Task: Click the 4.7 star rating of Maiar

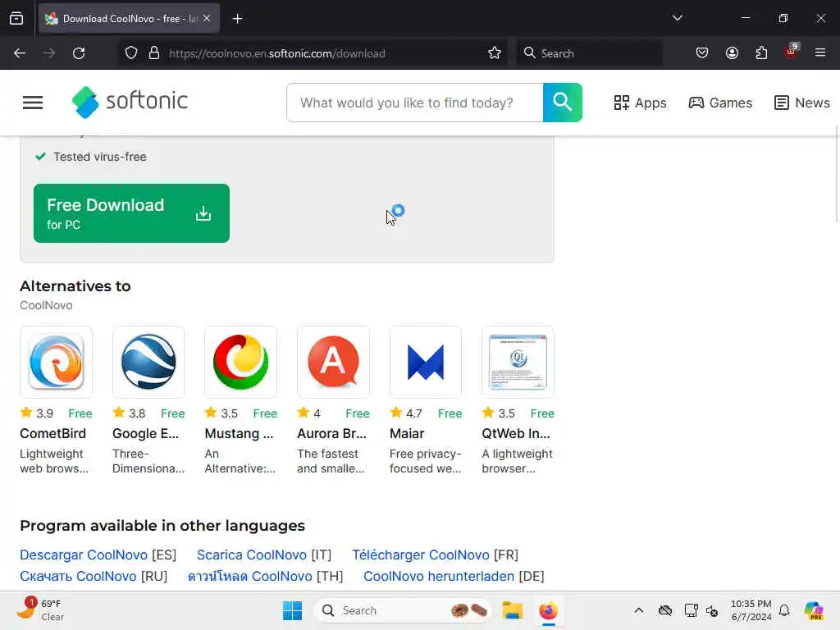Action: 407,413
